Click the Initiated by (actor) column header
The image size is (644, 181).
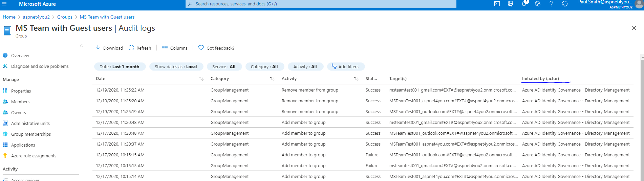540,78
